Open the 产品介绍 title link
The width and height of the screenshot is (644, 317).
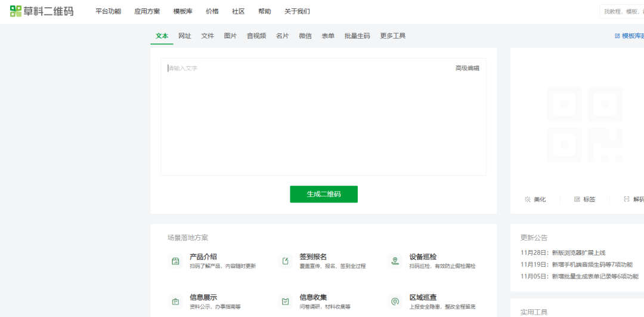click(203, 257)
